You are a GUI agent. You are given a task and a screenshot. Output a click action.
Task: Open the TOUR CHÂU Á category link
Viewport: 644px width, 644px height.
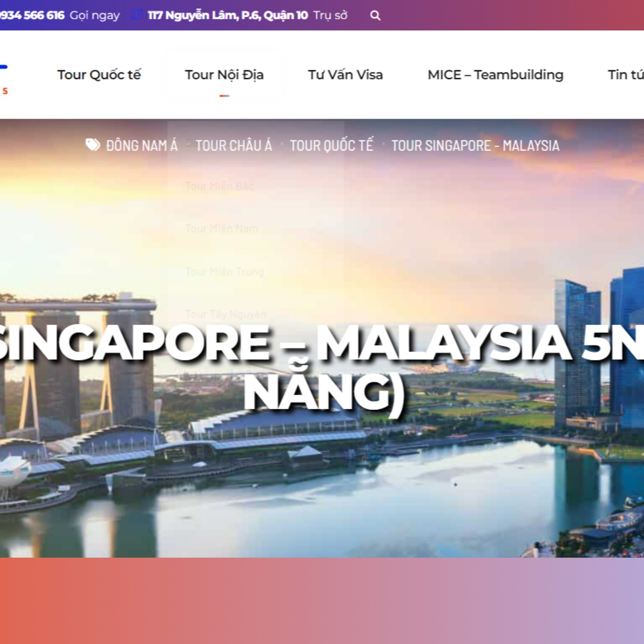(x=234, y=146)
